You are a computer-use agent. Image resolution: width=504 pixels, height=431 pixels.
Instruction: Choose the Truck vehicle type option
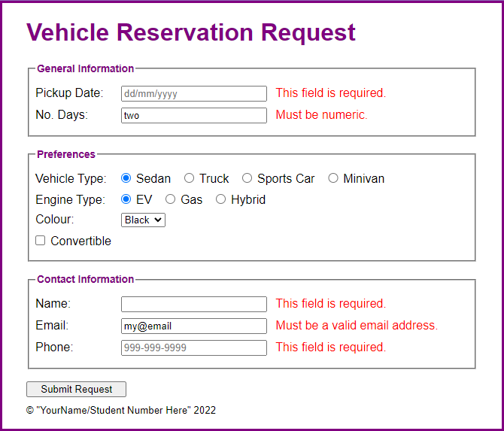[x=189, y=178]
